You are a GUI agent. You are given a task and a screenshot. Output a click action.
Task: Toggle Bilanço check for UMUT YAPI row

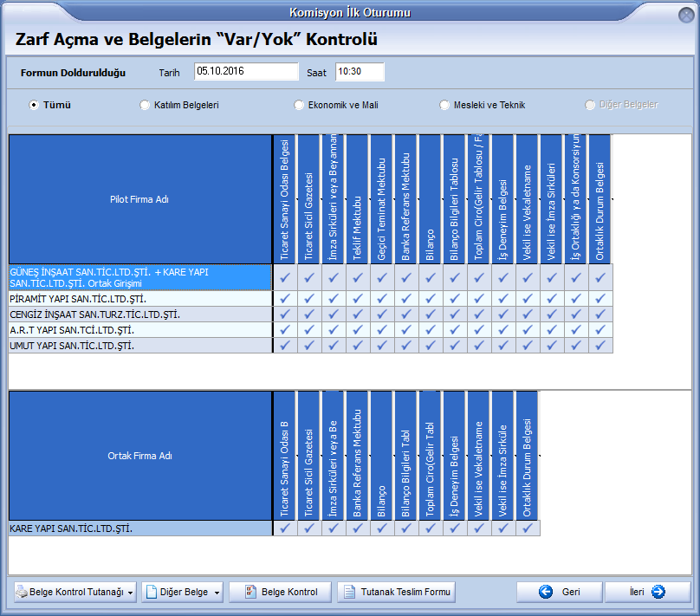pyautogui.click(x=431, y=345)
